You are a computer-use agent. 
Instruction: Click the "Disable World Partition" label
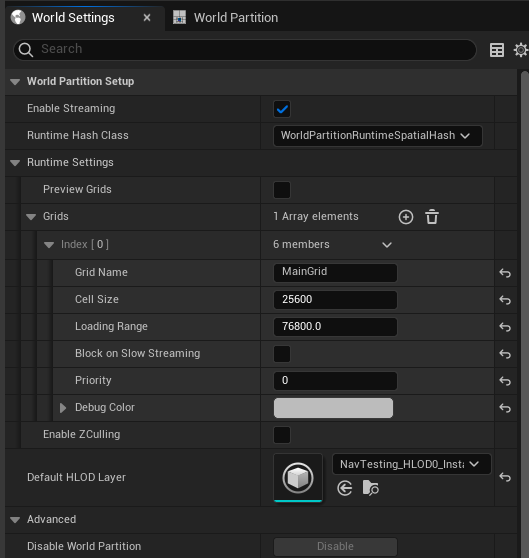click(x=84, y=546)
